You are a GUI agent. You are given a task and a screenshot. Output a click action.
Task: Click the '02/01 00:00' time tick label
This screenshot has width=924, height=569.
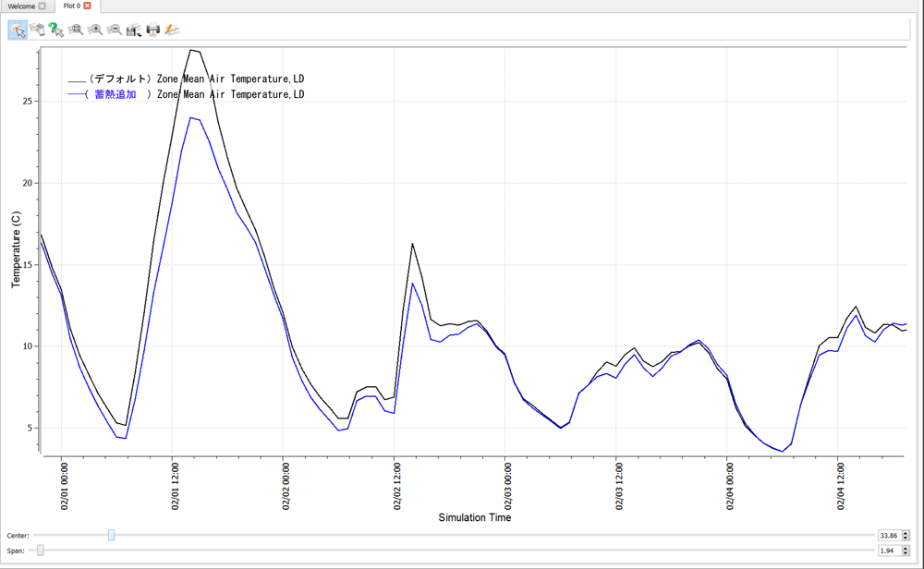pyautogui.click(x=65, y=486)
